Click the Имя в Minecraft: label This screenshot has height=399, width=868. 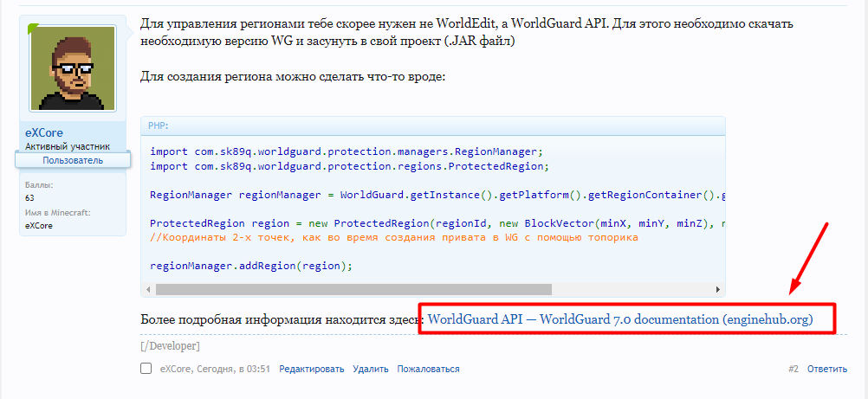pyautogui.click(x=58, y=213)
